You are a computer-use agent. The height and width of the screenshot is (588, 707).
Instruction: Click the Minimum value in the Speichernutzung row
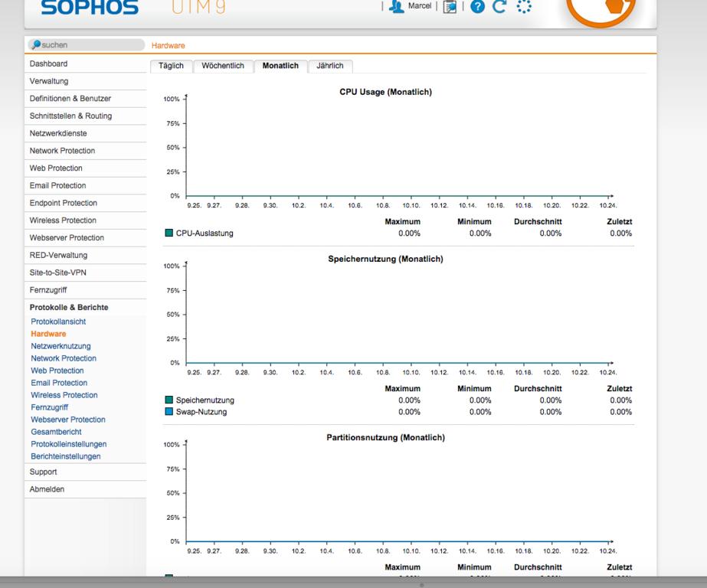(x=480, y=400)
